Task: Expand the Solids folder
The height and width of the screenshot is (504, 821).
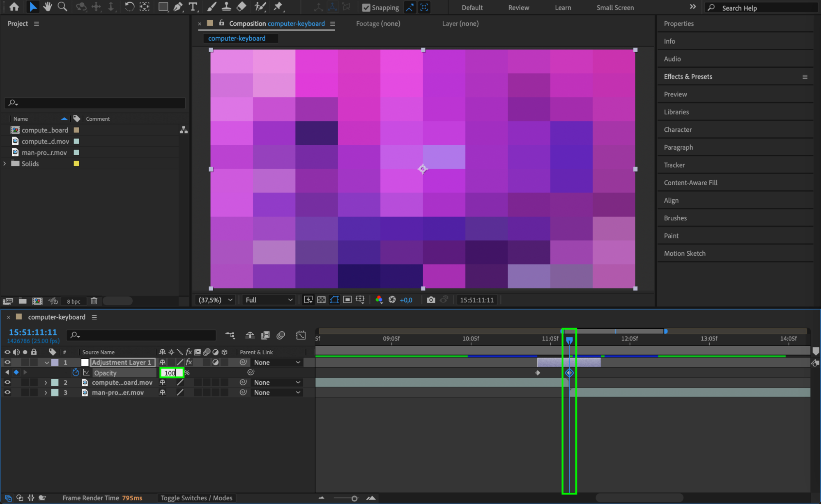Action: click(x=5, y=164)
